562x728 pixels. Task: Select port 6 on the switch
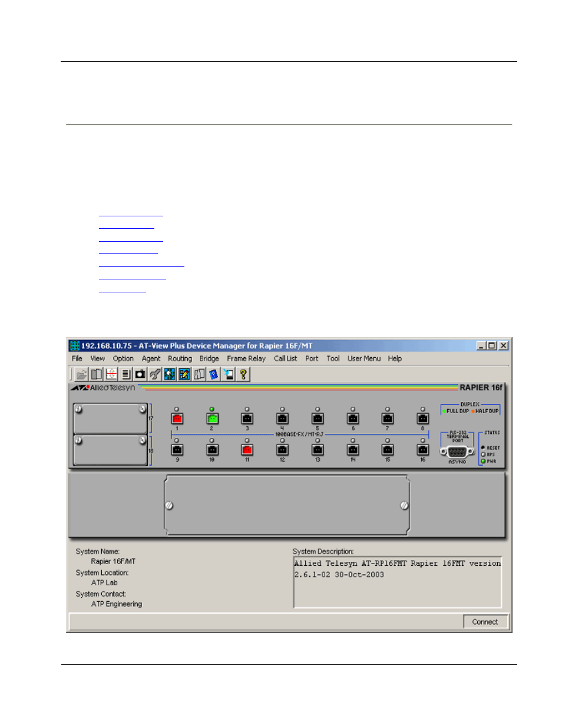click(x=353, y=419)
